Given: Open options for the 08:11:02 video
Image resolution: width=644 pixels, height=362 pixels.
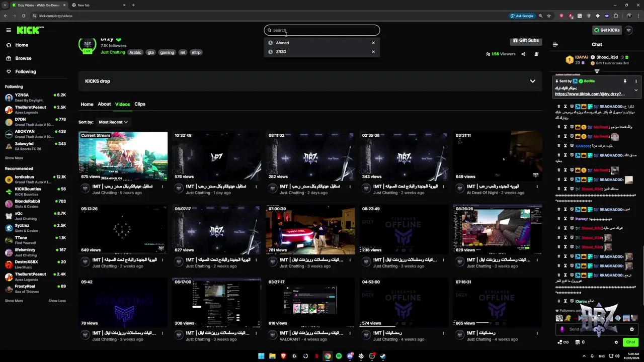Looking at the screenshot, I should click(x=350, y=187).
